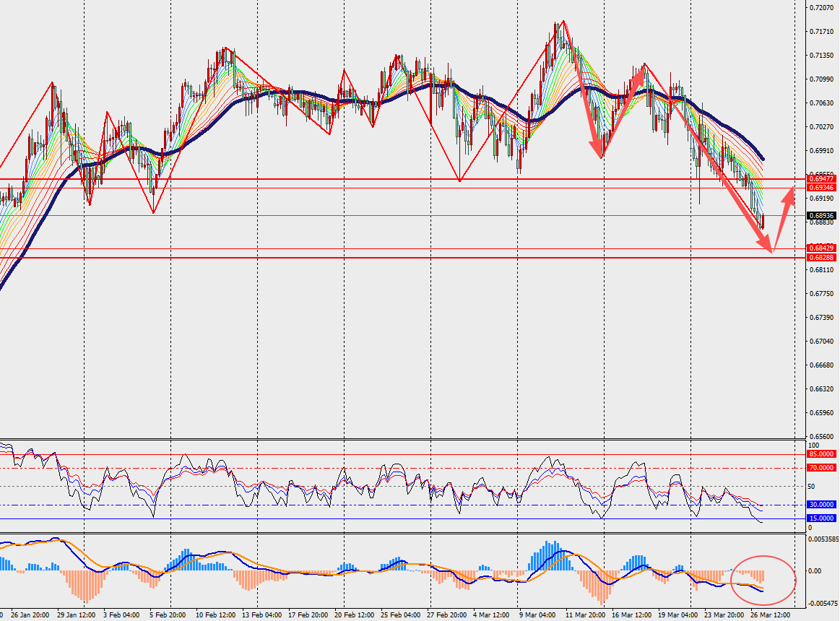Click the 0.69346 resistance price label
Image resolution: width=840 pixels, height=621 pixels.
click(x=822, y=188)
